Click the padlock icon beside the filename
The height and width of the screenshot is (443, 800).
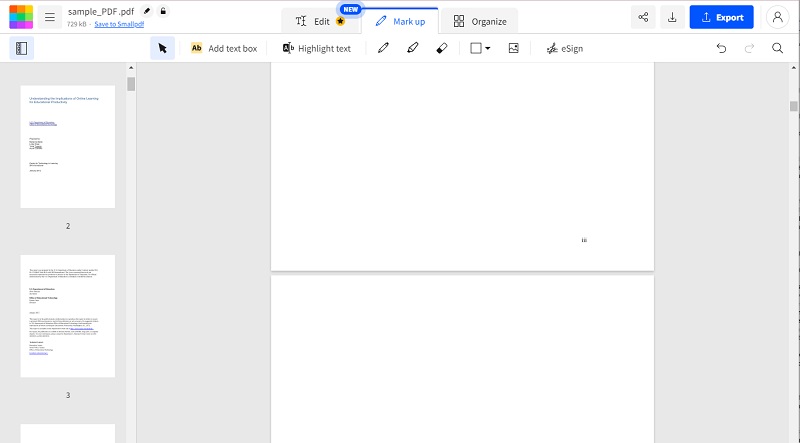[163, 11]
